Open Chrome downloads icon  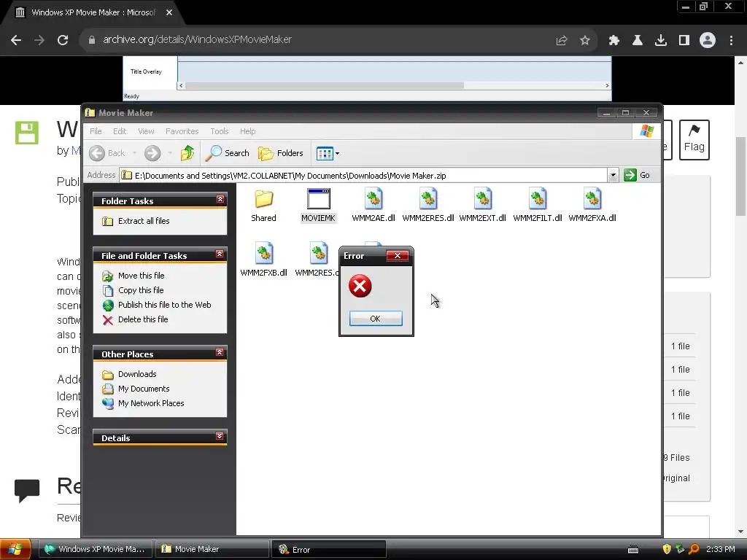661,40
